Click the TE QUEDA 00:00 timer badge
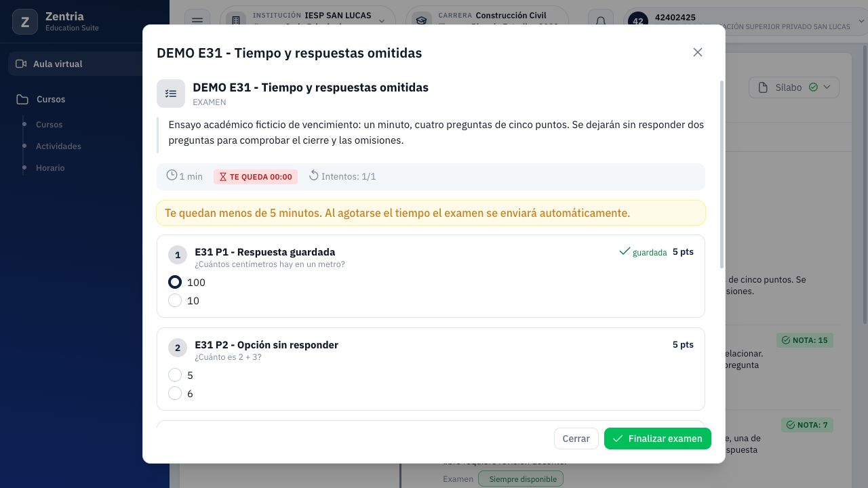The width and height of the screenshot is (868, 488). (256, 177)
